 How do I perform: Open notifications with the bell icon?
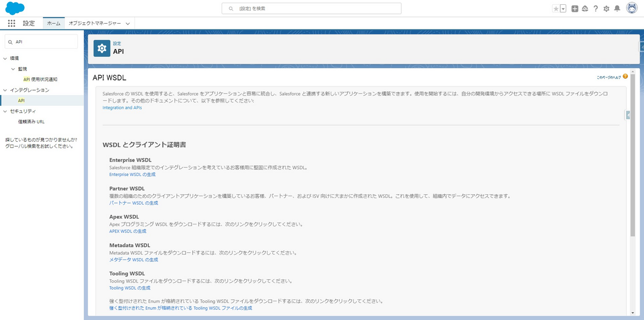tap(617, 9)
